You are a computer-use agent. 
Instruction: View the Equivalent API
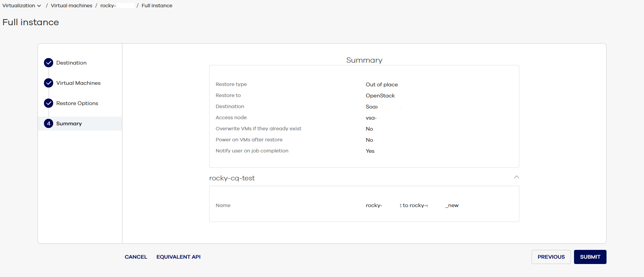tap(178, 257)
